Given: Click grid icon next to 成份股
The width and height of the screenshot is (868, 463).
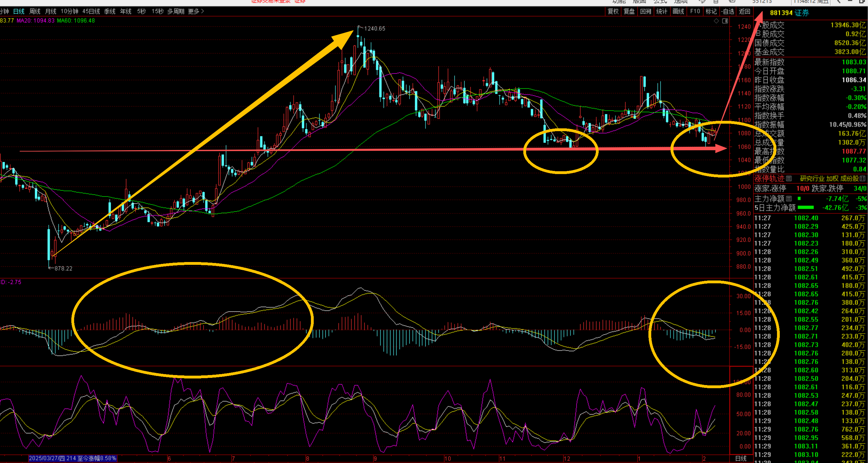Looking at the screenshot, I should coord(863,178).
